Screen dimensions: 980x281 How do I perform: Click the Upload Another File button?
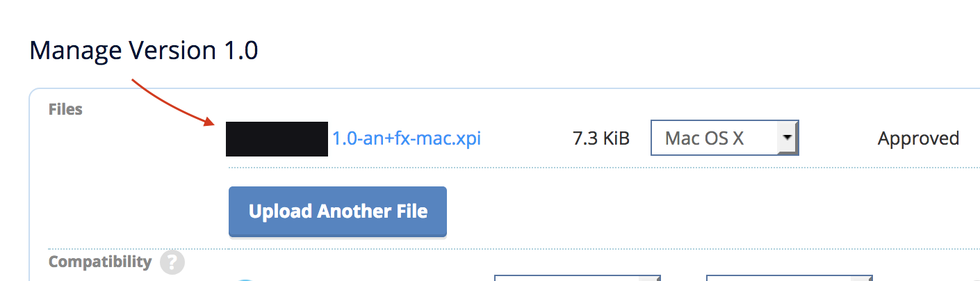[x=338, y=211]
